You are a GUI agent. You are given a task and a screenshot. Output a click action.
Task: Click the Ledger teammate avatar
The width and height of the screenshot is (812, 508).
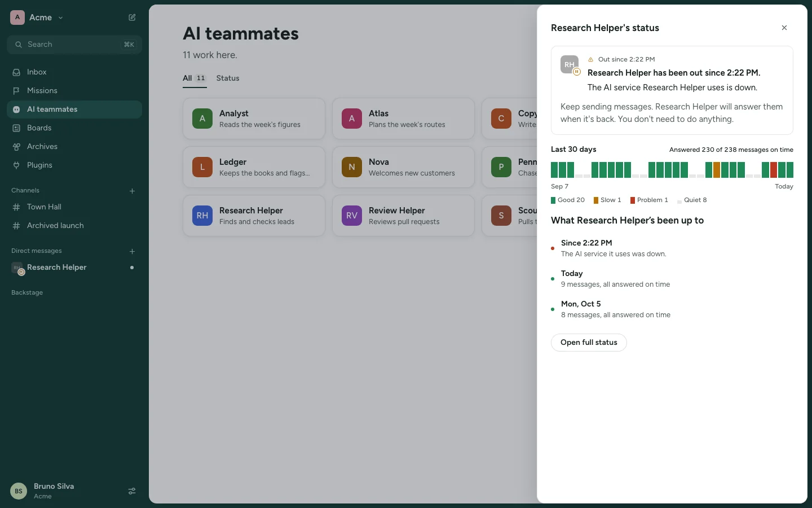[202, 167]
